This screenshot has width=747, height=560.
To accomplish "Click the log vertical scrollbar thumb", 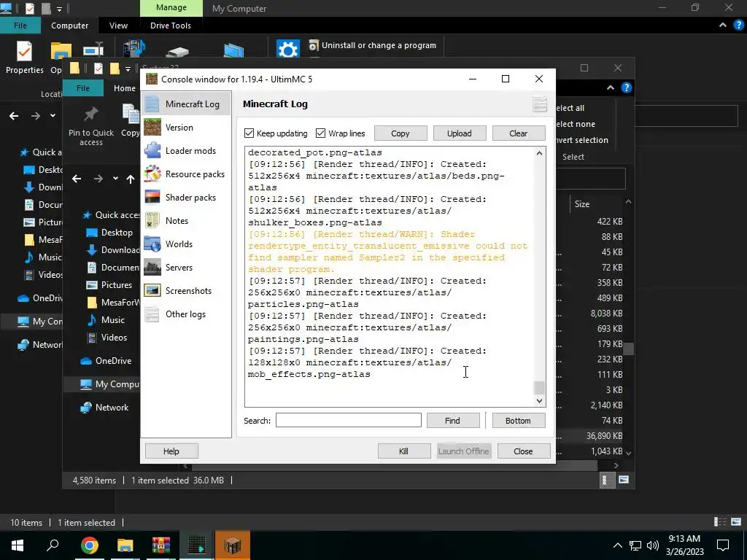I will point(539,388).
